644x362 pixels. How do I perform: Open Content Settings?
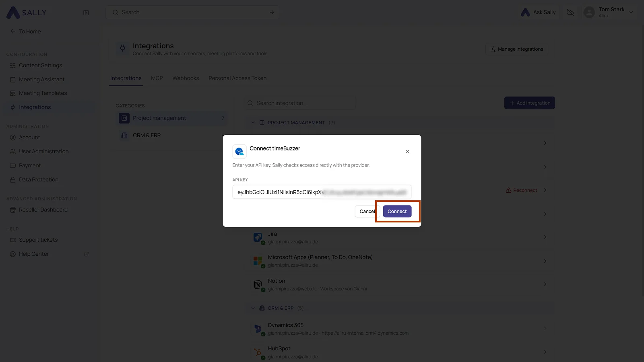coord(40,65)
